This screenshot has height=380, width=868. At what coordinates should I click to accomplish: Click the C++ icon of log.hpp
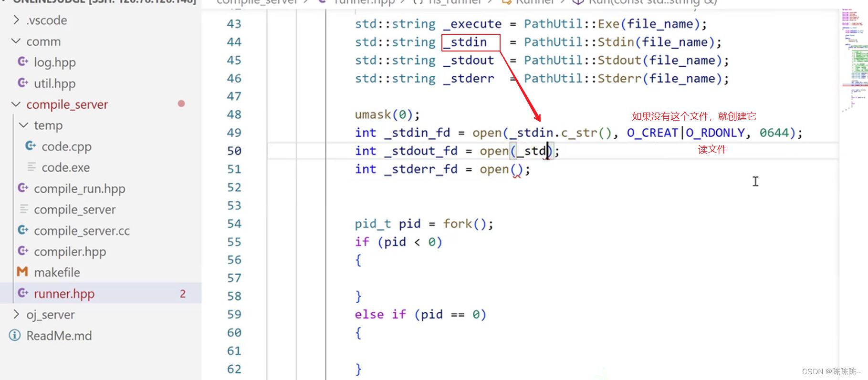[23, 62]
